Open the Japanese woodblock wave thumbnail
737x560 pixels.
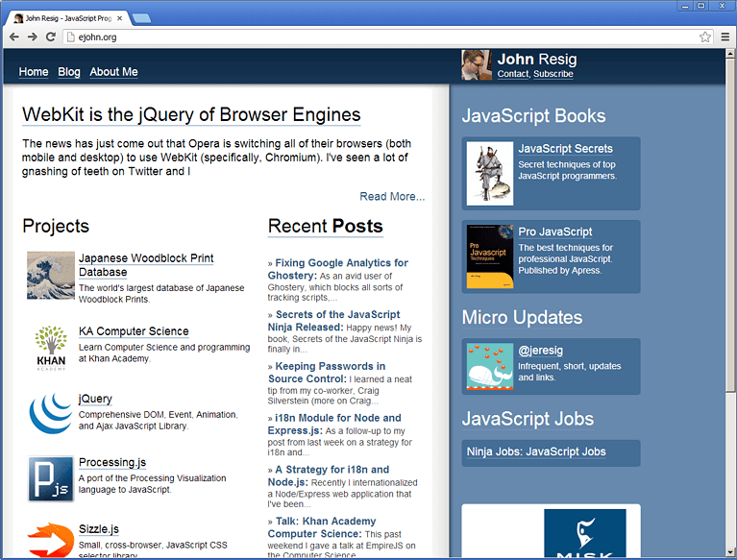point(51,276)
